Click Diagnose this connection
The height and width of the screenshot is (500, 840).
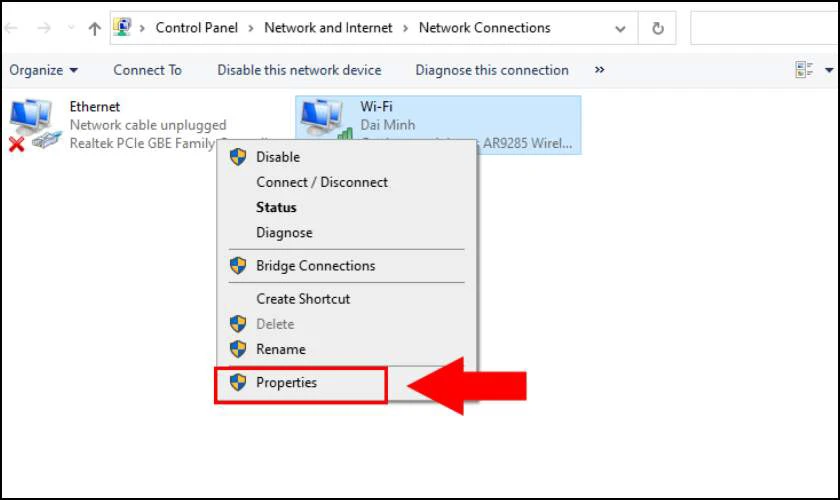492,70
